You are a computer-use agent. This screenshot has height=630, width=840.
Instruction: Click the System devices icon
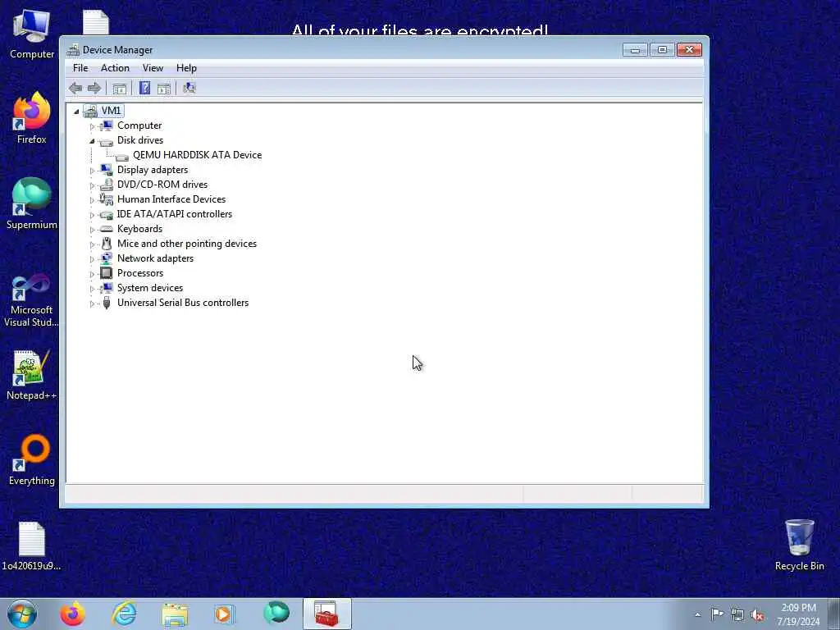point(107,288)
